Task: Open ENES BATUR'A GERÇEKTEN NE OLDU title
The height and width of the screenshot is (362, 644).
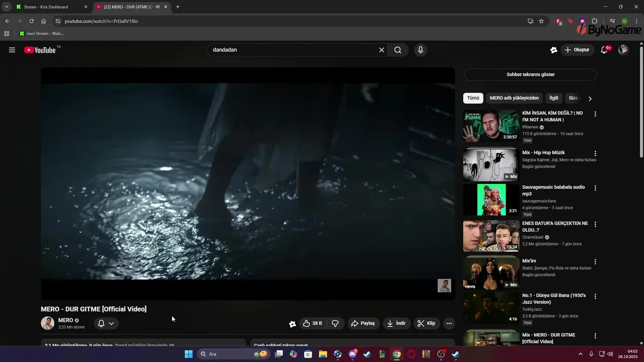Action: coord(555,226)
